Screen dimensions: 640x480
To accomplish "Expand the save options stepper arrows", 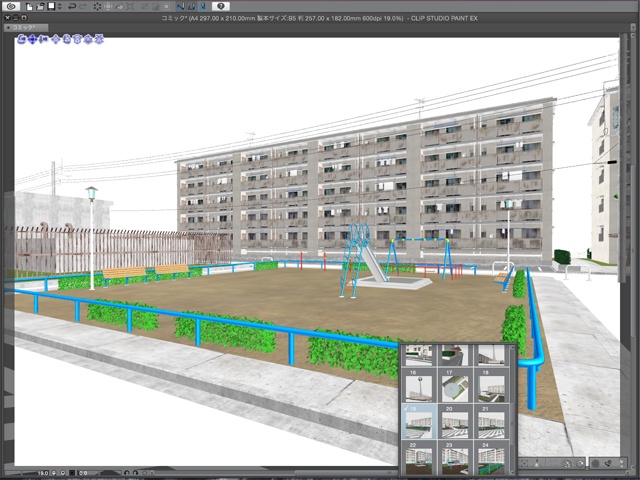I will 60,7.
